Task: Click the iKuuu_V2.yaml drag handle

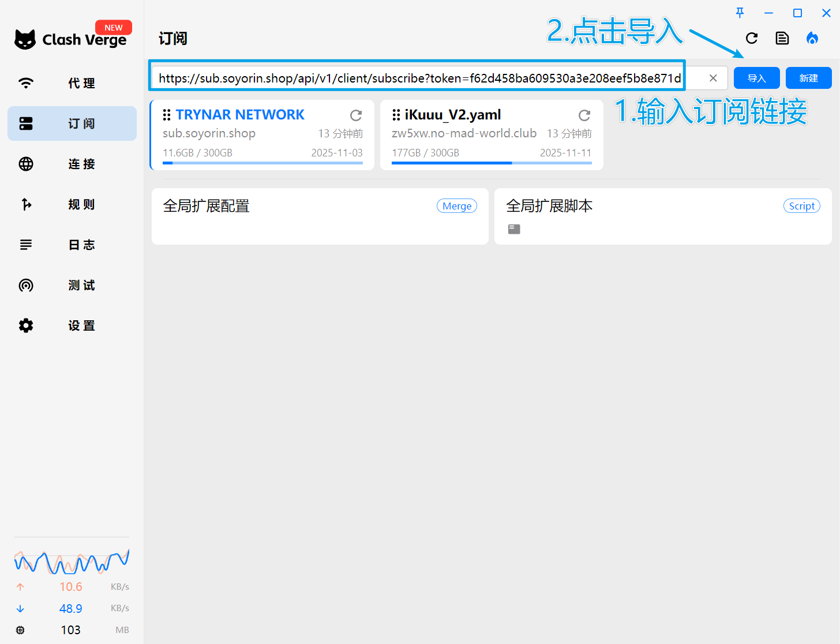Action: 396,115
